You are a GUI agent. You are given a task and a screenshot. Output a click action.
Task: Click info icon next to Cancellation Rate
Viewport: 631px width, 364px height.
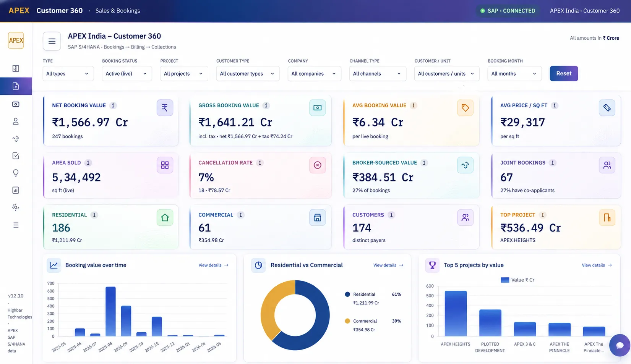tap(260, 163)
